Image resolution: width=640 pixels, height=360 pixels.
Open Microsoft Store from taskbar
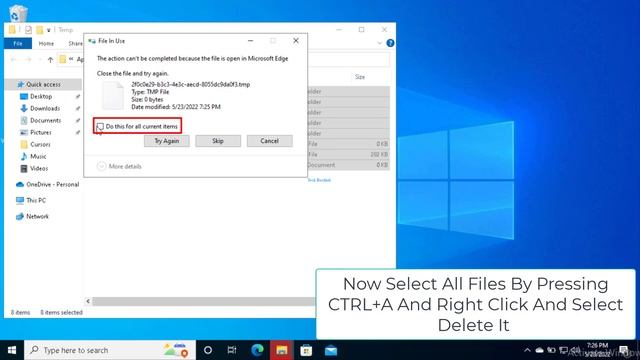pyautogui.click(x=306, y=350)
